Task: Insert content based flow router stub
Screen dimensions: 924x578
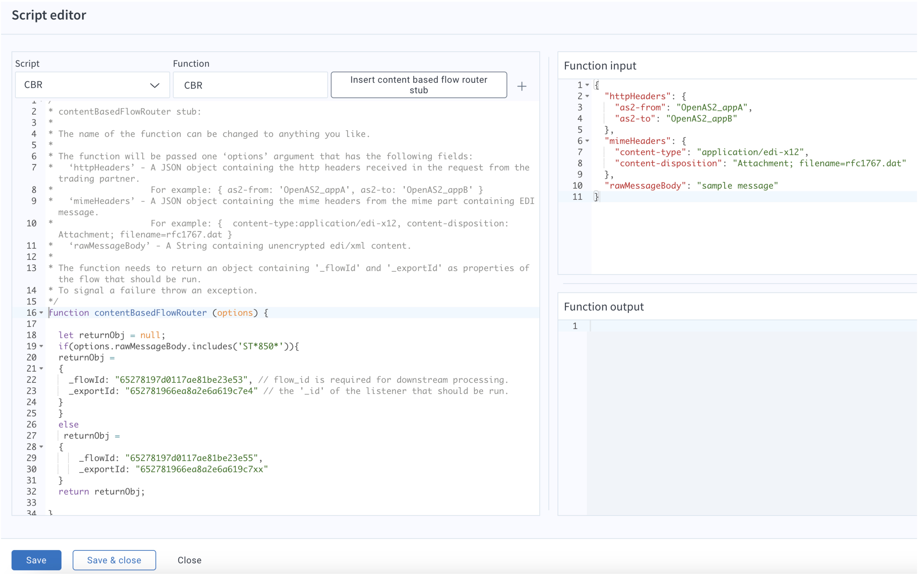Action: click(x=419, y=85)
